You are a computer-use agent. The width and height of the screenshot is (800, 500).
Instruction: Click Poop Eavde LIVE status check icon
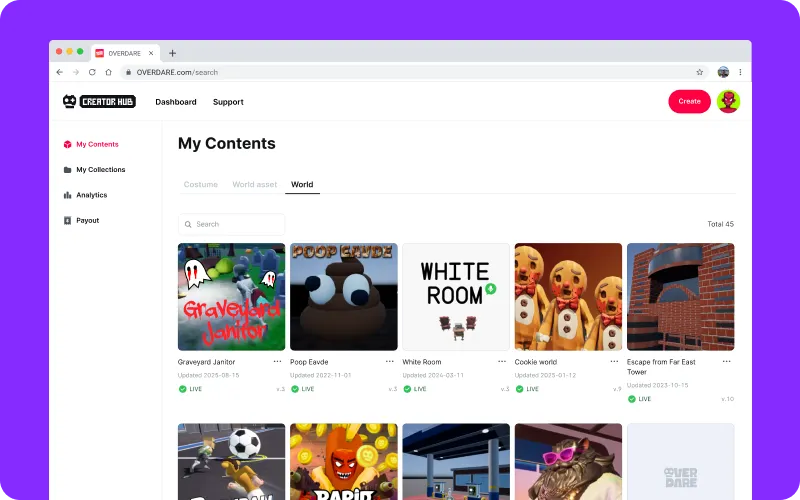294,389
